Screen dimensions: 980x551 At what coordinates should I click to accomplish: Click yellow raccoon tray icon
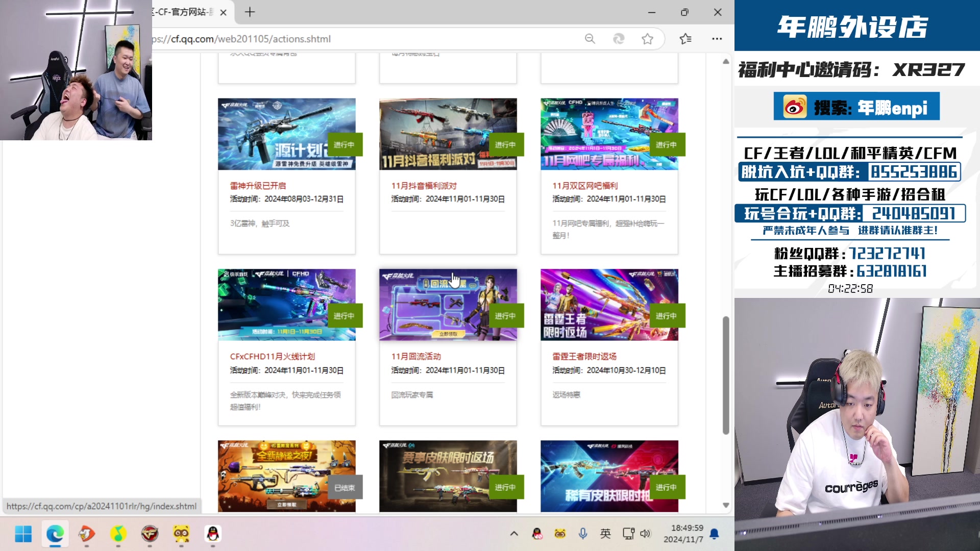(x=560, y=534)
